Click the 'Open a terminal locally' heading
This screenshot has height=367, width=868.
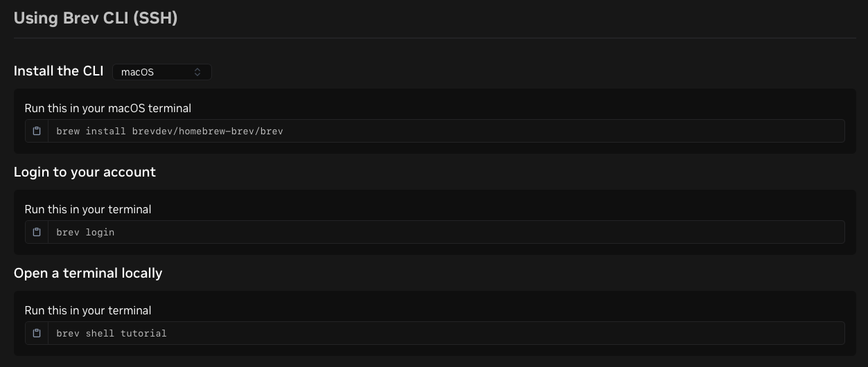click(88, 274)
